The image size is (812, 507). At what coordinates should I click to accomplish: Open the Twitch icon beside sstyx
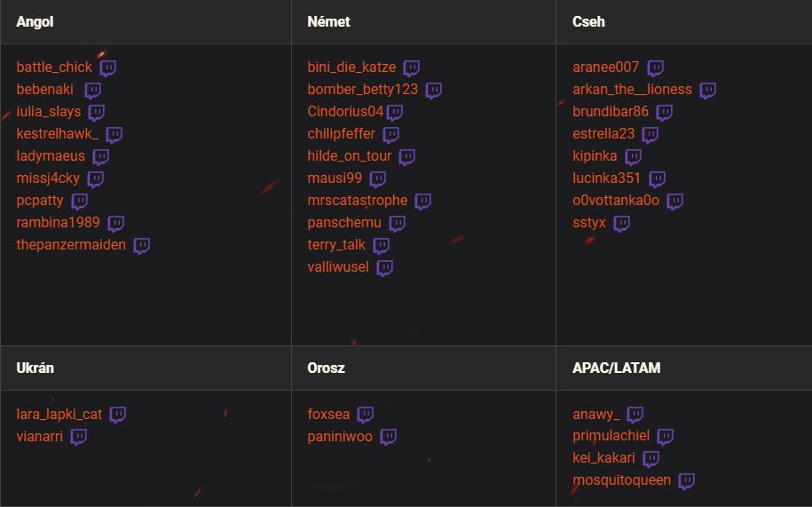pyautogui.click(x=622, y=223)
